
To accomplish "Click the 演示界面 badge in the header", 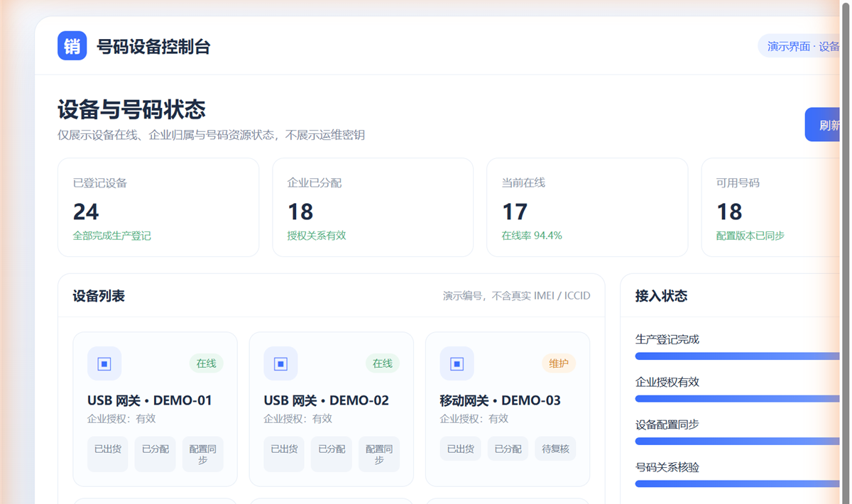I will [799, 46].
